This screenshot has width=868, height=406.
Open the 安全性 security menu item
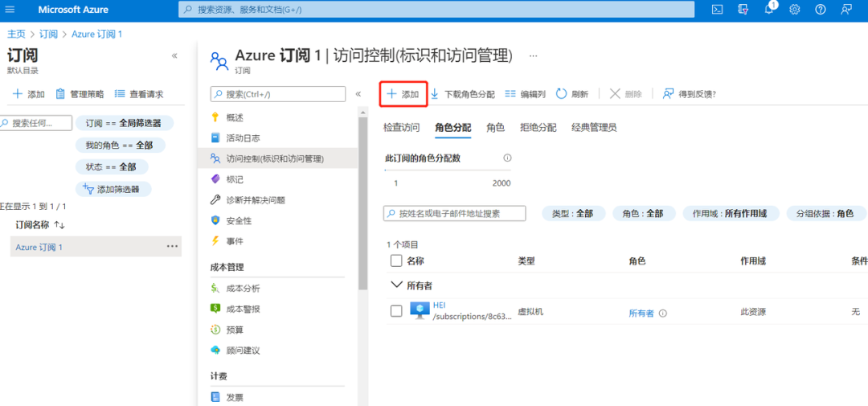tap(231, 220)
